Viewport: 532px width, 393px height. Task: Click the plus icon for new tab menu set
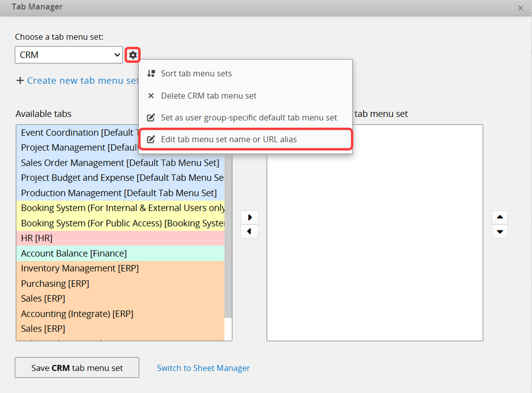point(20,81)
